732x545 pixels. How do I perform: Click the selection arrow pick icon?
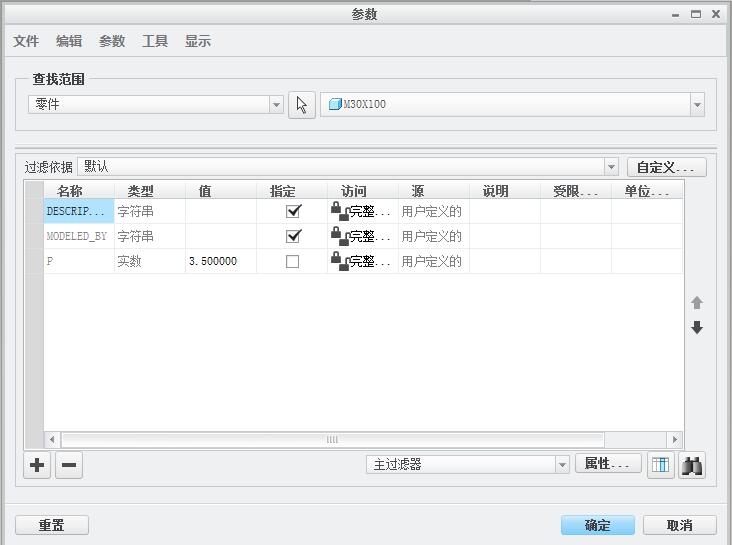(302, 105)
